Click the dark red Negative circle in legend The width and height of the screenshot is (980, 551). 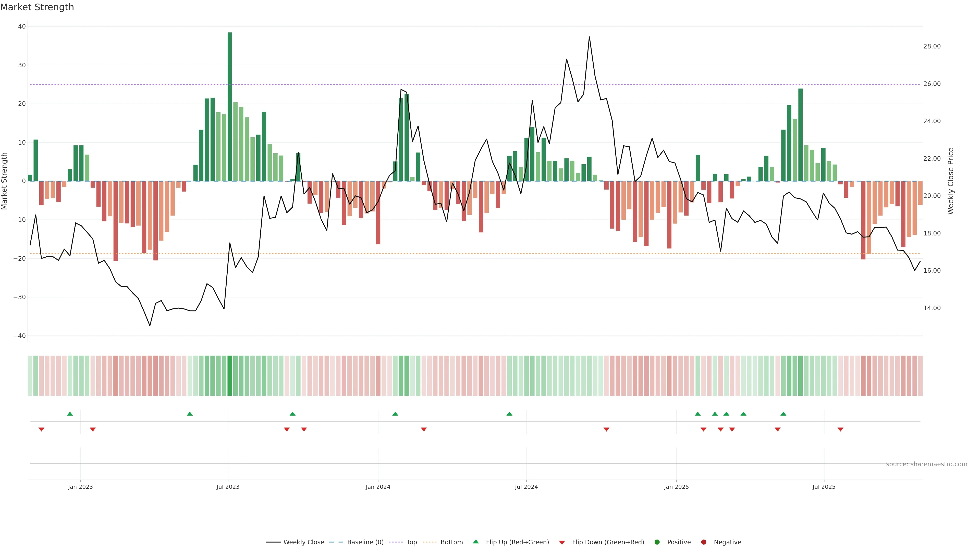703,542
